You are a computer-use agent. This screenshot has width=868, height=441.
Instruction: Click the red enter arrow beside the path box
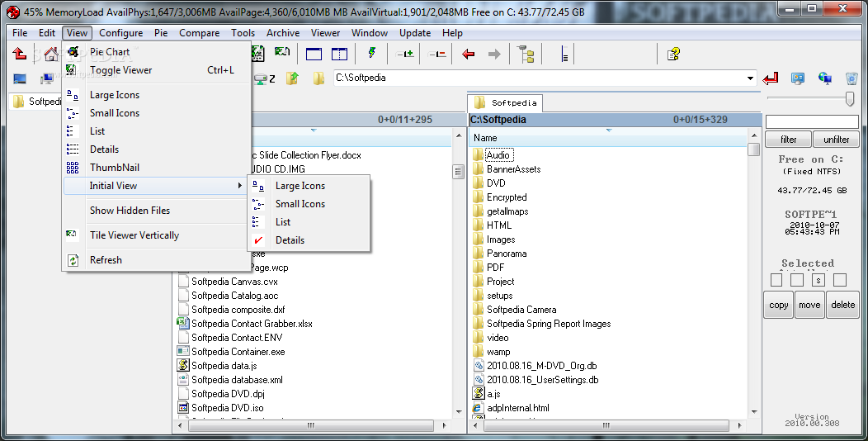[x=770, y=78]
